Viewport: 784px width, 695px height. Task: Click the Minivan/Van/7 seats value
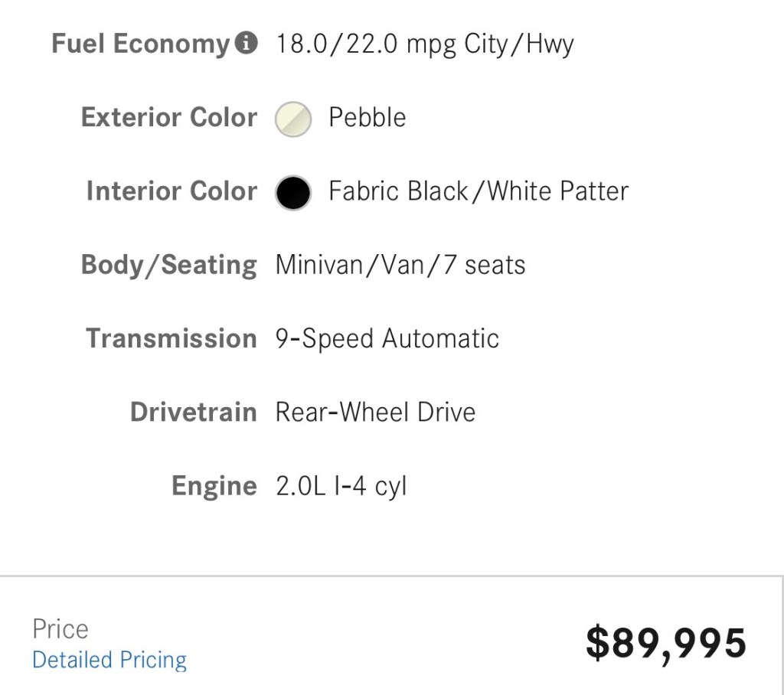point(400,266)
